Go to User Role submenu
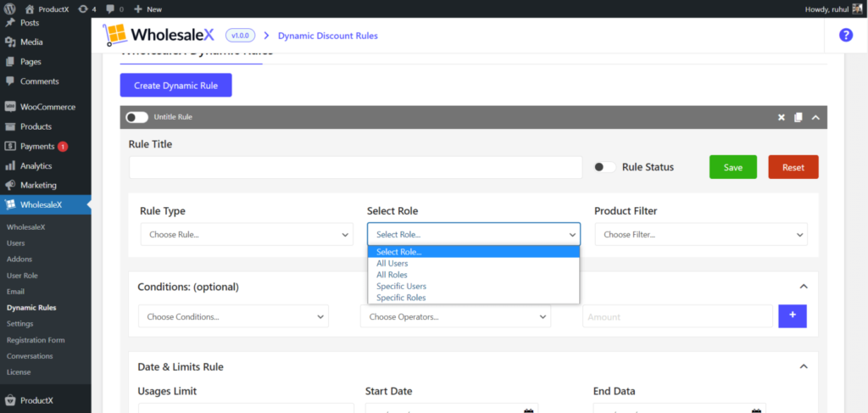Viewport: 868px width, 413px height. 22,275
